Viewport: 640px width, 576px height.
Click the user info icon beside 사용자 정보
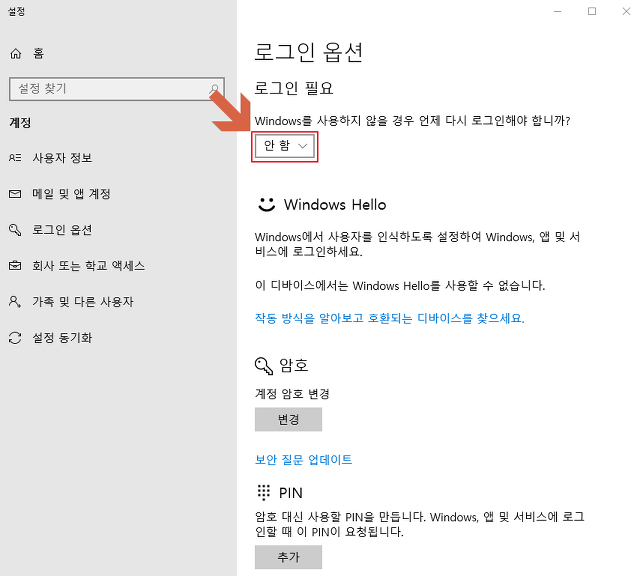pyautogui.click(x=15, y=158)
